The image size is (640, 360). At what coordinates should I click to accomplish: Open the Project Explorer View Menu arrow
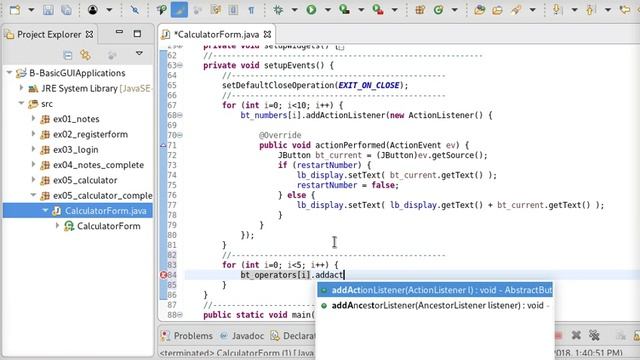point(139,53)
